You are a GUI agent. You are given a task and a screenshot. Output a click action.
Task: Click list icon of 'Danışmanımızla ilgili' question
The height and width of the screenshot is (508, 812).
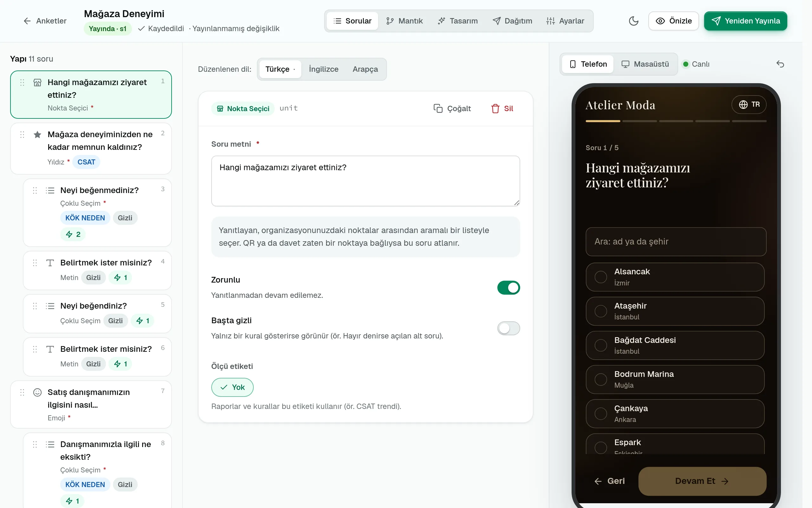[50, 444]
